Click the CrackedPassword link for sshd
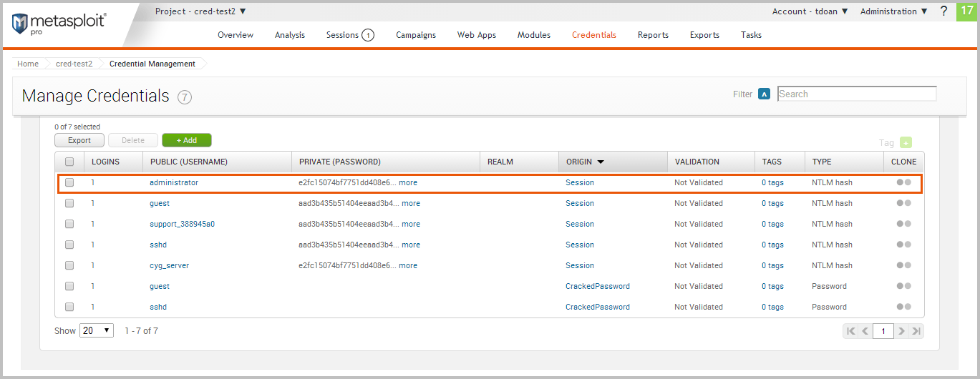 pyautogui.click(x=597, y=307)
